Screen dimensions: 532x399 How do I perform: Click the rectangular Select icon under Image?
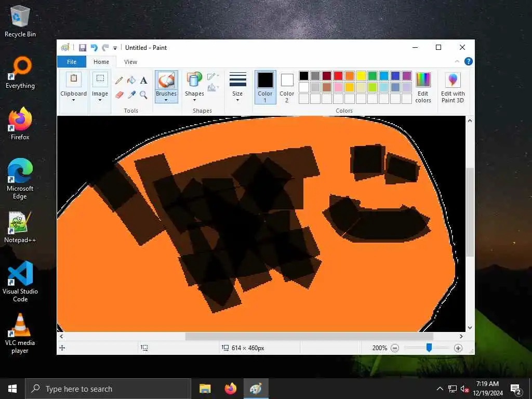tap(100, 79)
